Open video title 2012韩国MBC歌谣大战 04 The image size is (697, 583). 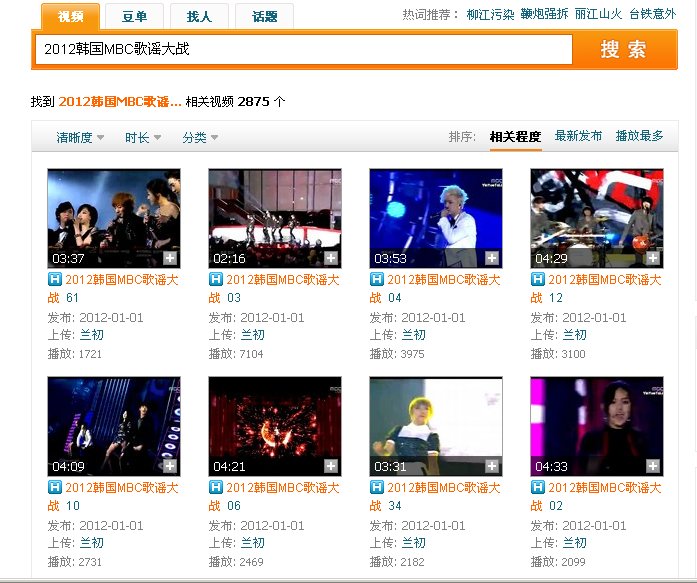(x=435, y=288)
